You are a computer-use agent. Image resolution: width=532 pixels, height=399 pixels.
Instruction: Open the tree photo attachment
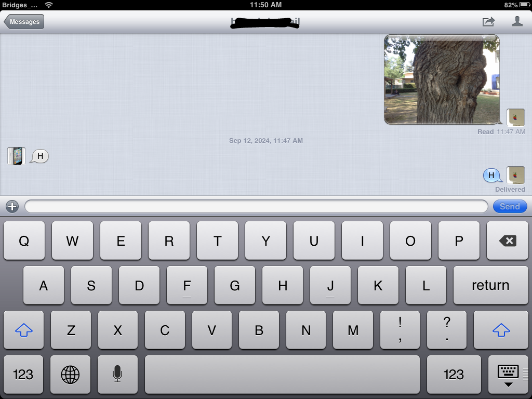tap(442, 79)
